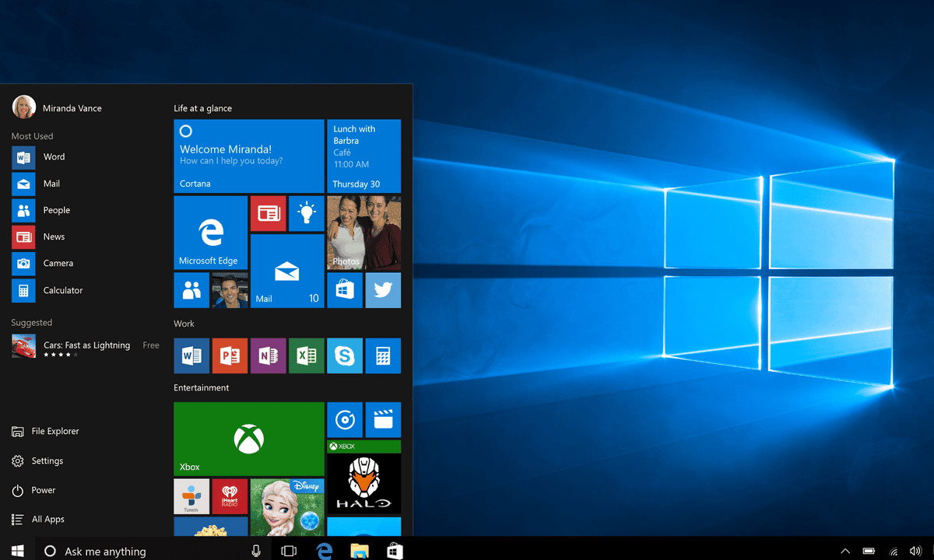Open Word from the Work group

click(191, 355)
